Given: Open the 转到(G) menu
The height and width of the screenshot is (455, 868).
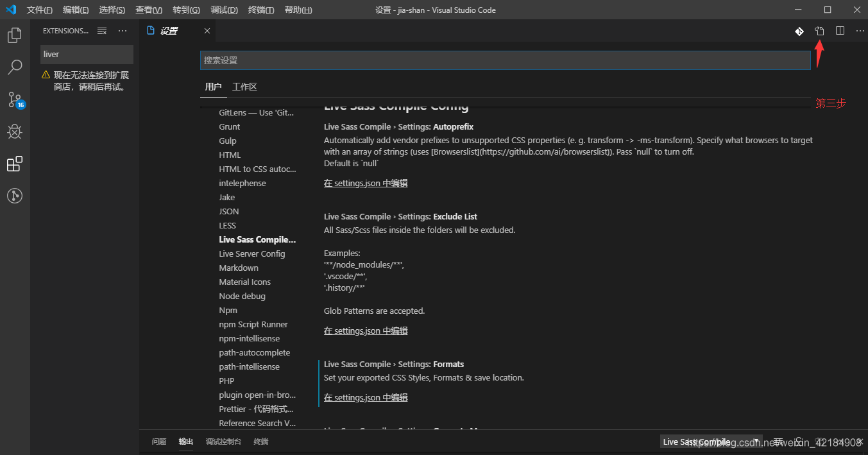Looking at the screenshot, I should 186,10.
